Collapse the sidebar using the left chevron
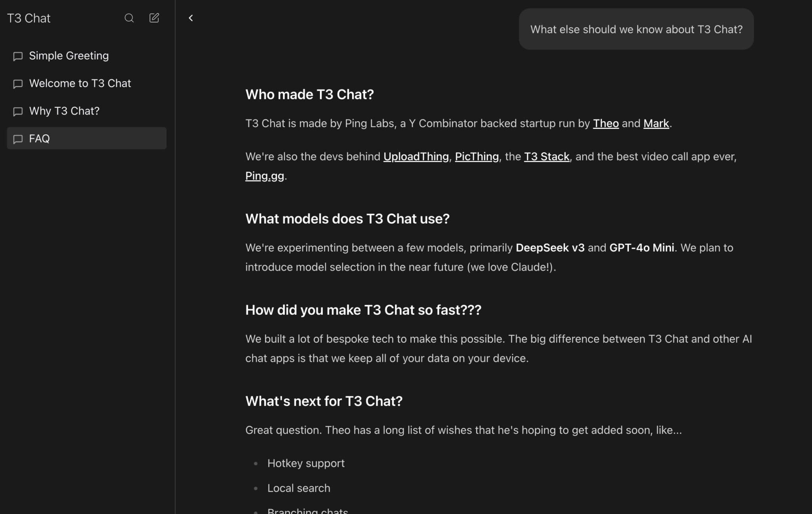Viewport: 812px width, 514px height. (x=191, y=17)
